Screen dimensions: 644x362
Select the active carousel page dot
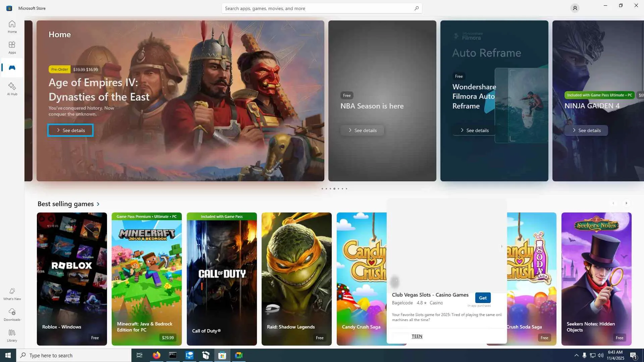(x=334, y=189)
